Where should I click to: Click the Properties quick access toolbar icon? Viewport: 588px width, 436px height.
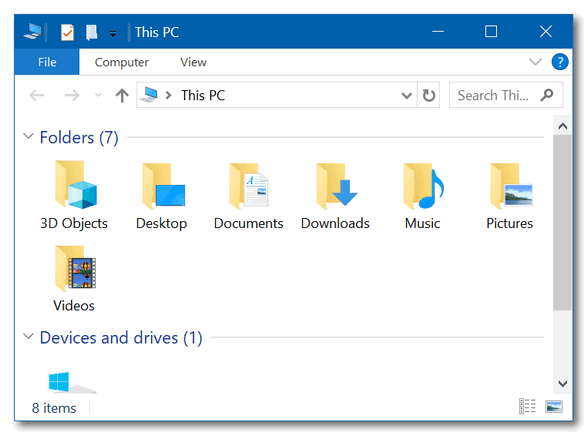(x=68, y=33)
